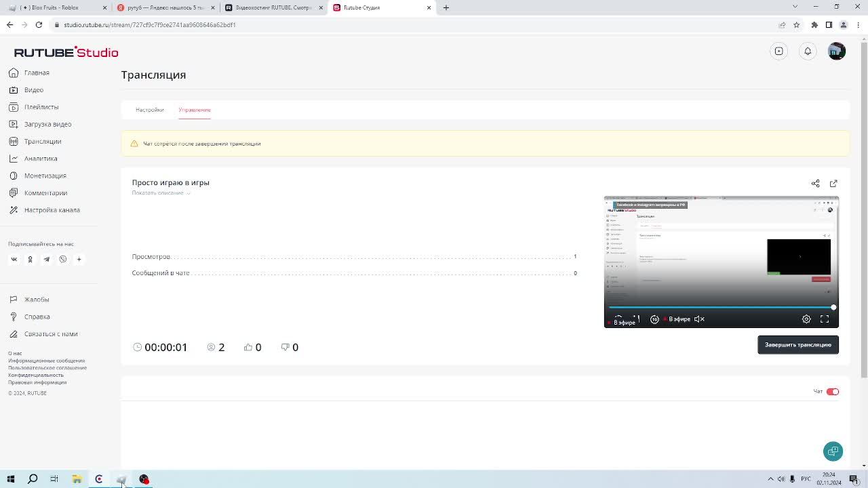This screenshot has width=868, height=488.
Task: Seek along the player progress bar
Action: coord(722,308)
